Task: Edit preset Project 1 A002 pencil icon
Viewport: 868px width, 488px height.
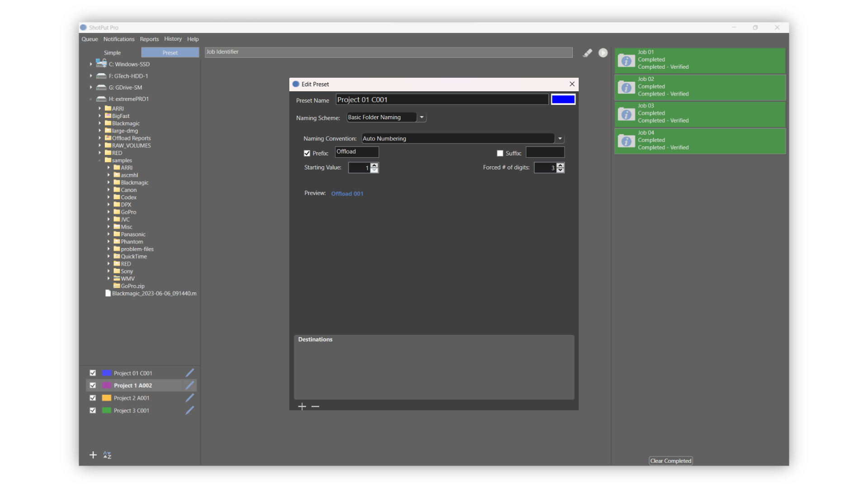Action: [190, 385]
